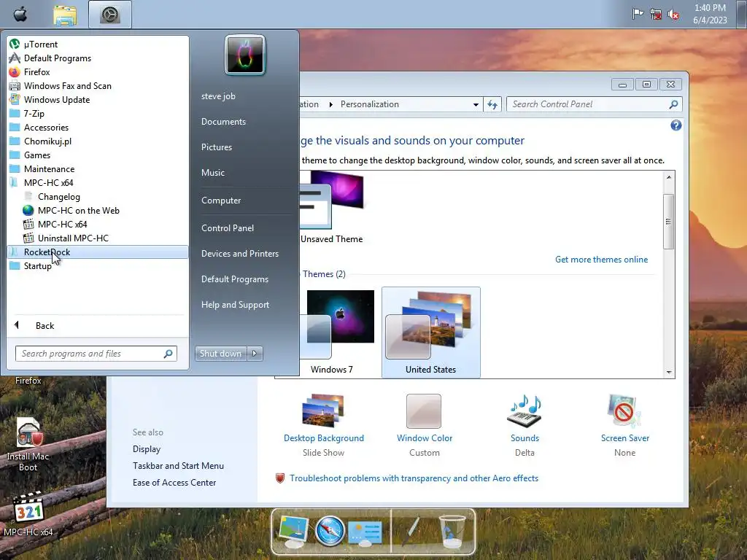Image resolution: width=747 pixels, height=560 pixels.
Task: Click the weather card dock icon
Action: click(365, 532)
